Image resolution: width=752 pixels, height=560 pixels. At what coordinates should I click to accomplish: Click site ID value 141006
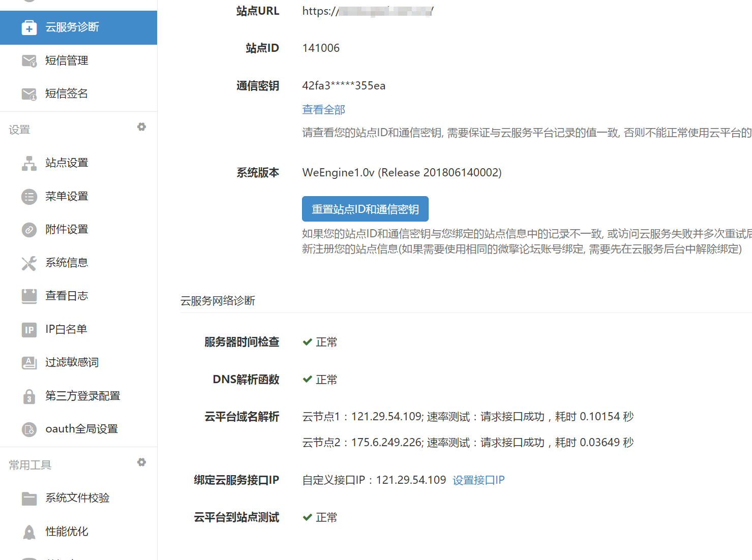click(x=321, y=48)
